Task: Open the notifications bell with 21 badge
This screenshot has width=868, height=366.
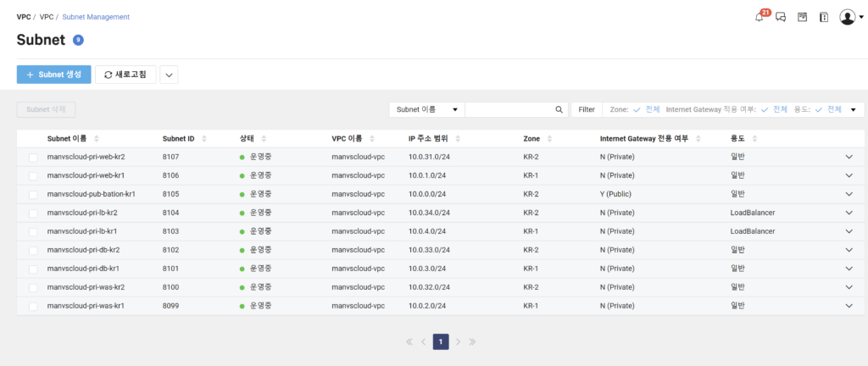Action: [759, 17]
